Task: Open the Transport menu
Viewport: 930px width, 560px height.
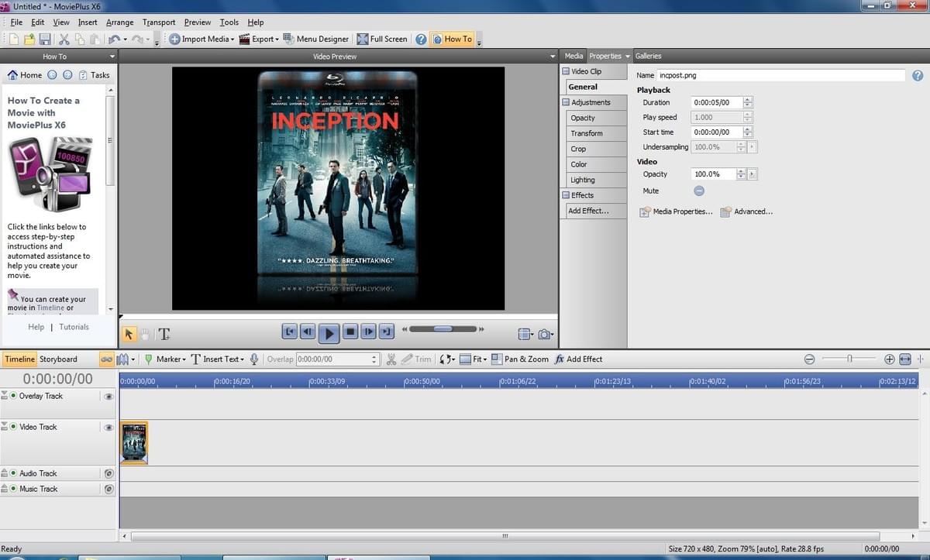Action: pyautogui.click(x=159, y=22)
